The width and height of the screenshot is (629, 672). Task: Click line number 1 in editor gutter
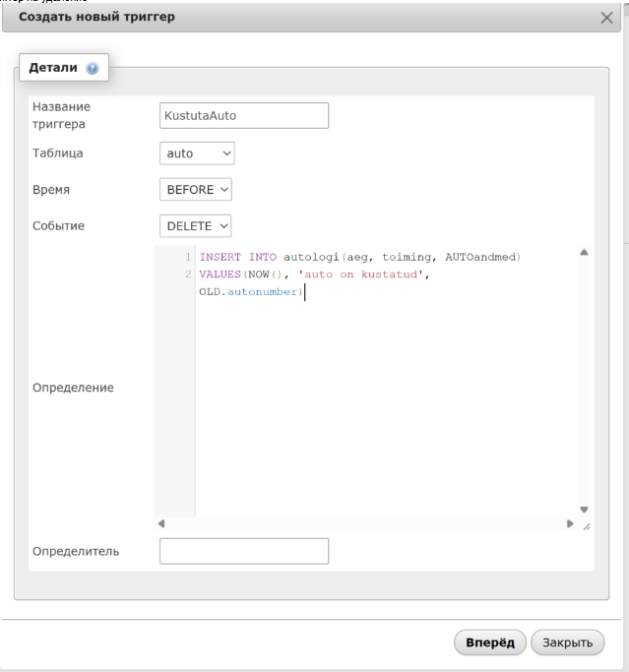click(187, 257)
